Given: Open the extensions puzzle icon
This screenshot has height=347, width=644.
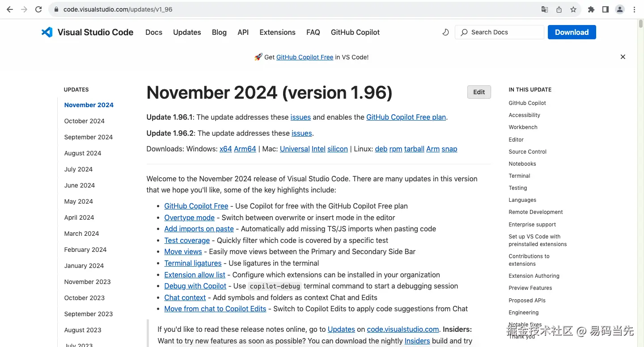Looking at the screenshot, I should [591, 9].
